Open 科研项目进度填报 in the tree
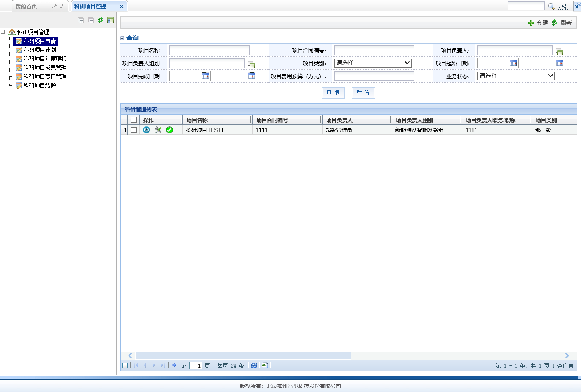Screen dimensions: 581x392 tap(45, 59)
